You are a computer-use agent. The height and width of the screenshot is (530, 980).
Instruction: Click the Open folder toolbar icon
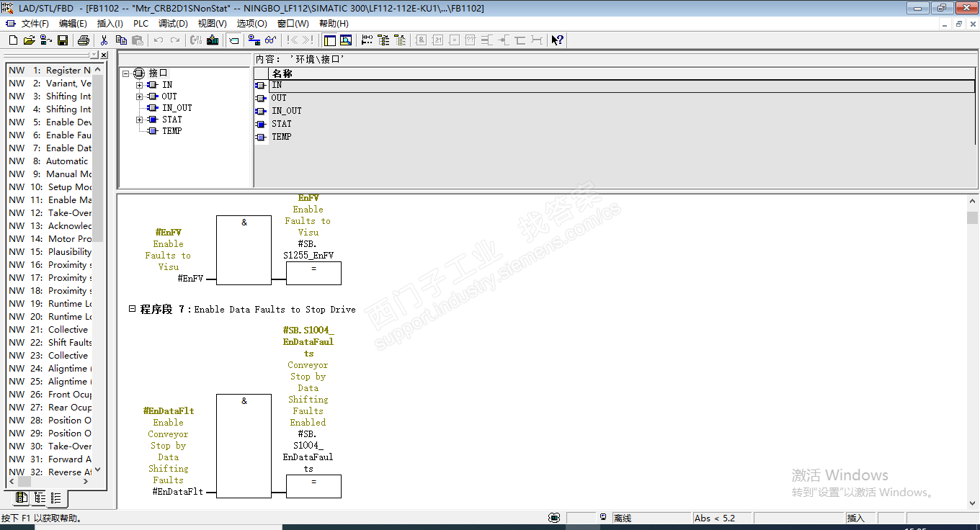[30, 40]
